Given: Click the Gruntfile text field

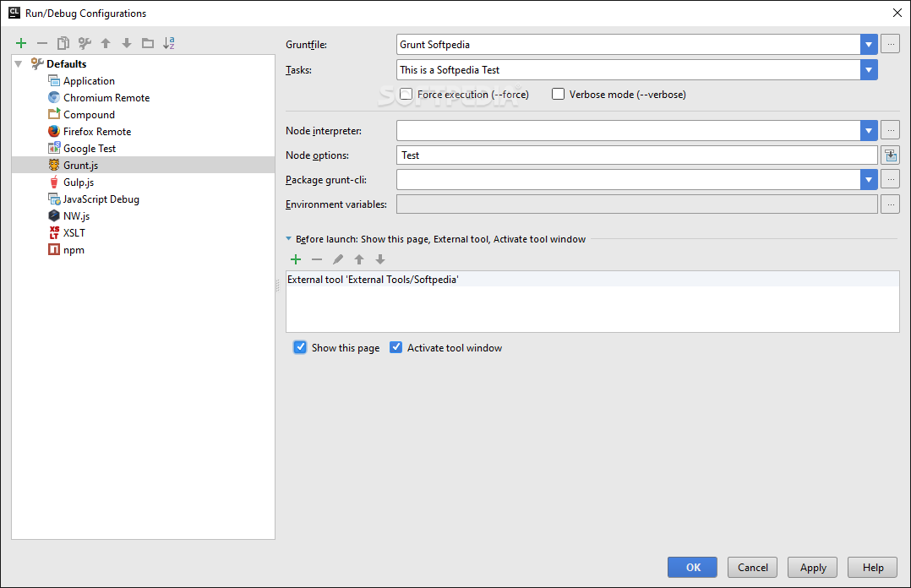Looking at the screenshot, I should tap(628, 44).
